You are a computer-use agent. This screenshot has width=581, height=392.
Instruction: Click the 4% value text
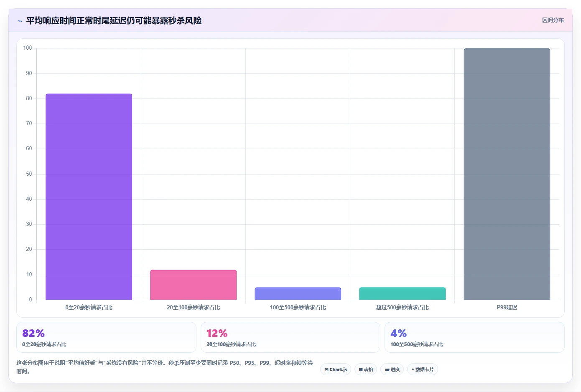pyautogui.click(x=398, y=333)
